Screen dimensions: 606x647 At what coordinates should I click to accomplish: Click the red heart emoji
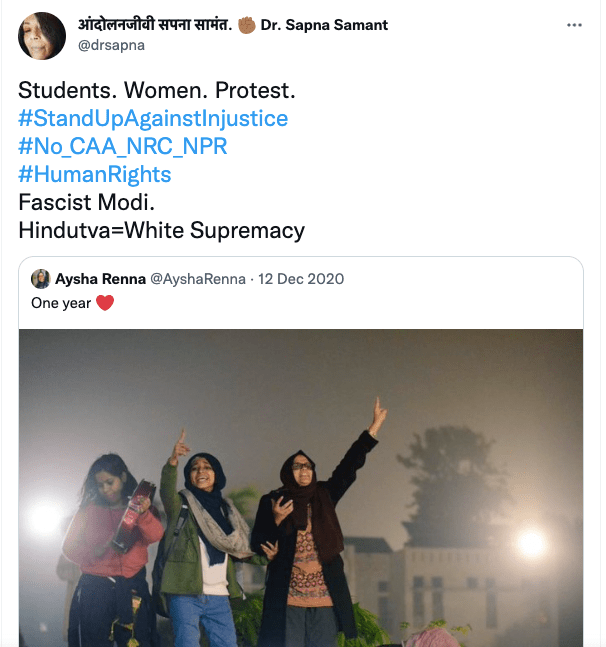[105, 303]
